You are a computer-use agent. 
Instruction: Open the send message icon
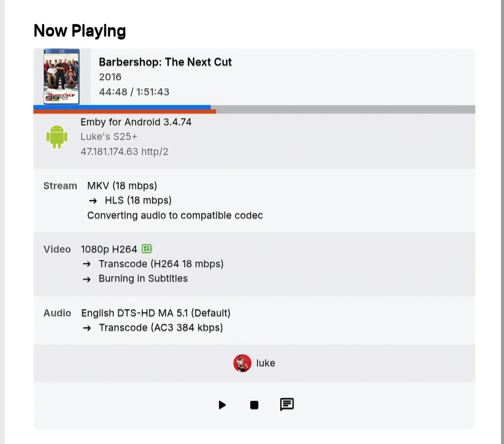[x=287, y=405]
